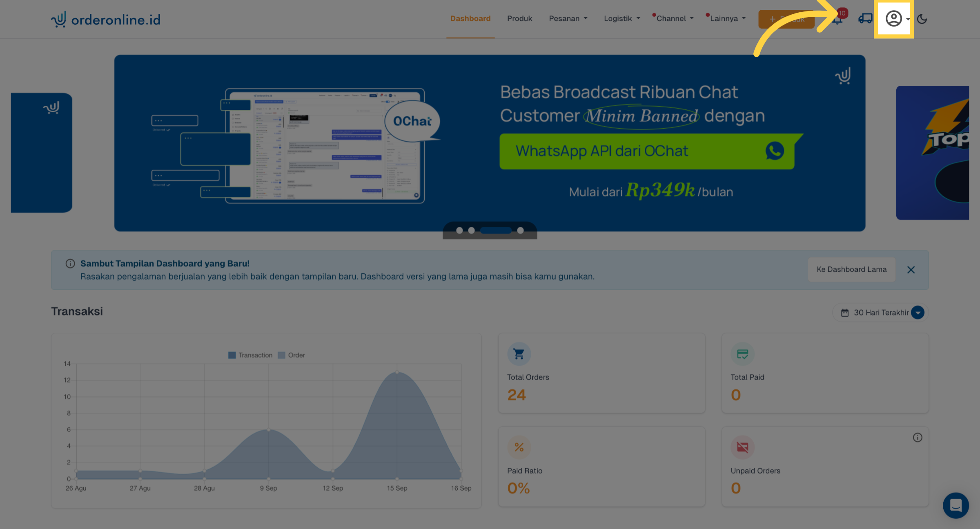Toggle dark mode with moon icon
Image resolution: width=980 pixels, height=529 pixels.
922,19
